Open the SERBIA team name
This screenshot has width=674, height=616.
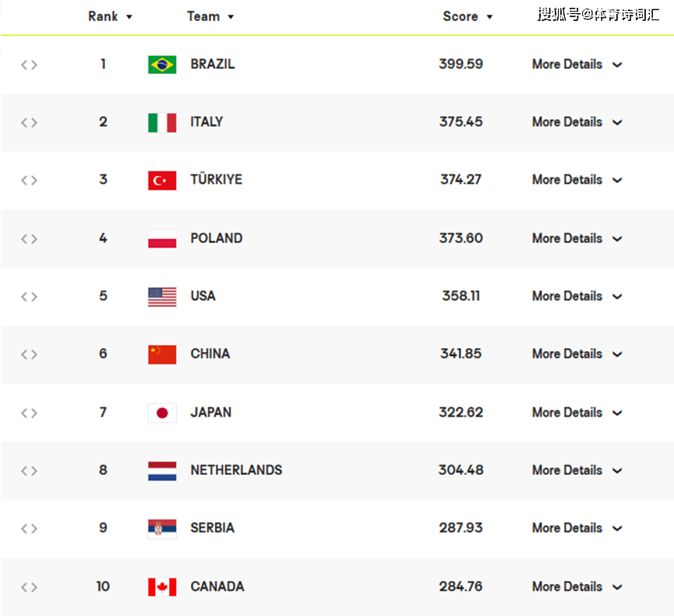tap(213, 528)
